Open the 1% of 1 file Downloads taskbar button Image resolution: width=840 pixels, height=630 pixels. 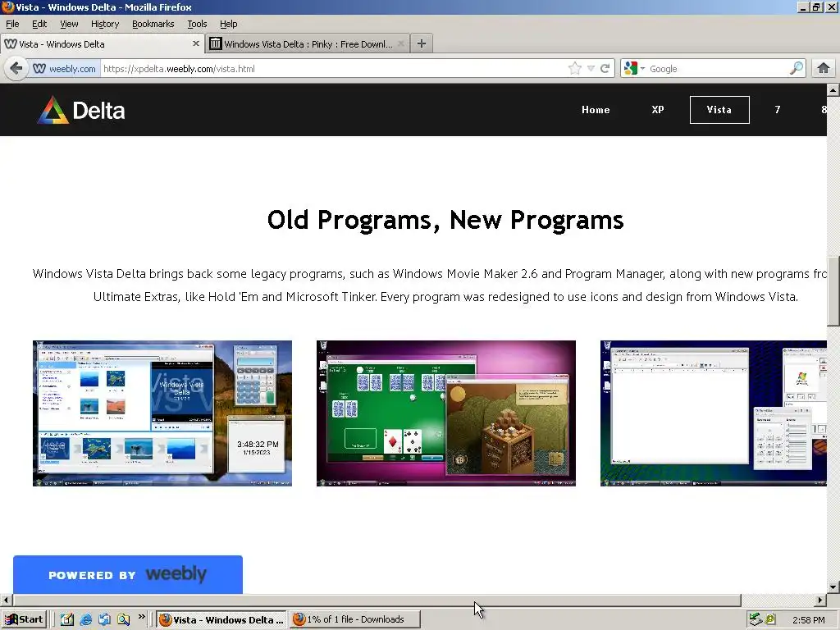coord(354,619)
